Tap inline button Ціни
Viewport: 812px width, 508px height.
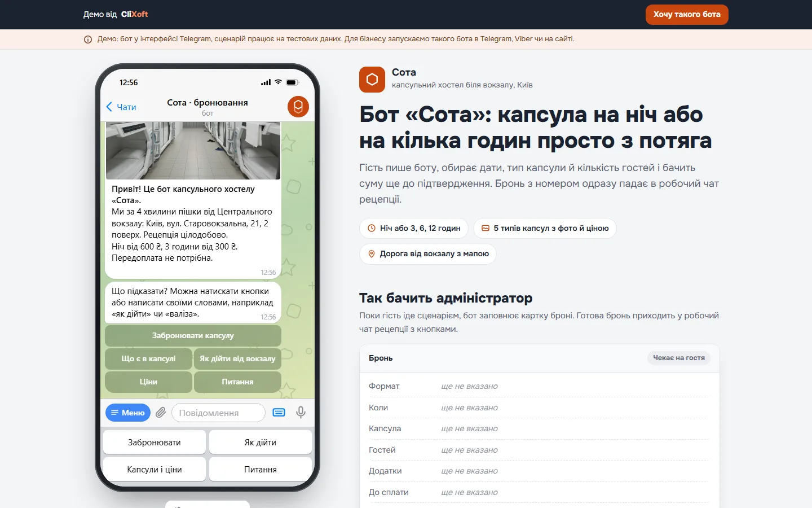click(x=148, y=382)
